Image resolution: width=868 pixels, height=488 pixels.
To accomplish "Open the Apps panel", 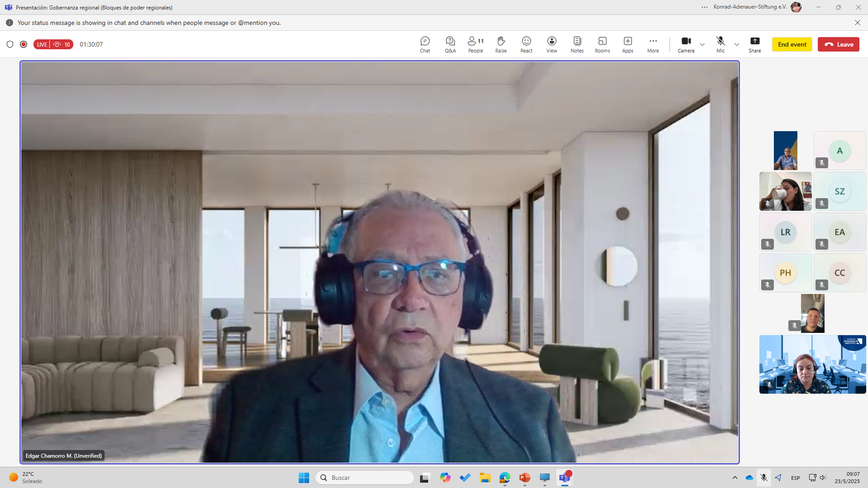I will pos(627,44).
